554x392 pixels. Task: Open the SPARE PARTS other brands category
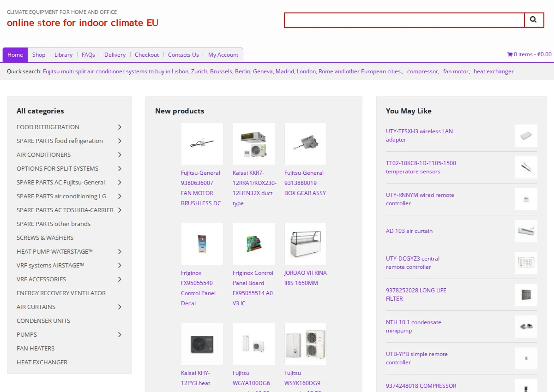(x=54, y=224)
